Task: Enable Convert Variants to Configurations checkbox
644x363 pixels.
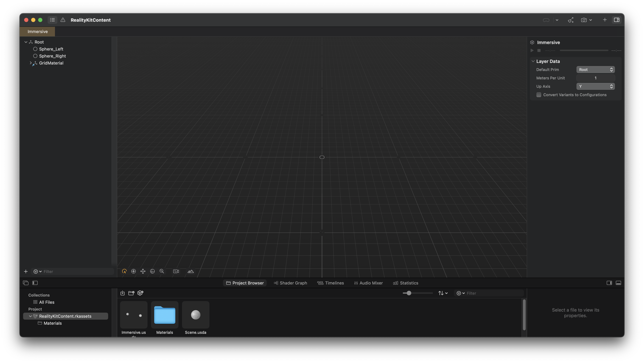Action: 539,95
